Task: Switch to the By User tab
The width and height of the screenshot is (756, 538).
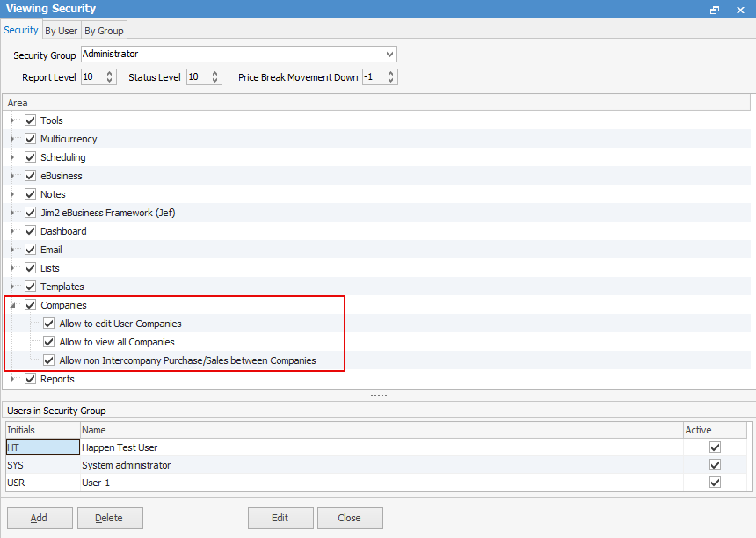Action: pyautogui.click(x=62, y=31)
